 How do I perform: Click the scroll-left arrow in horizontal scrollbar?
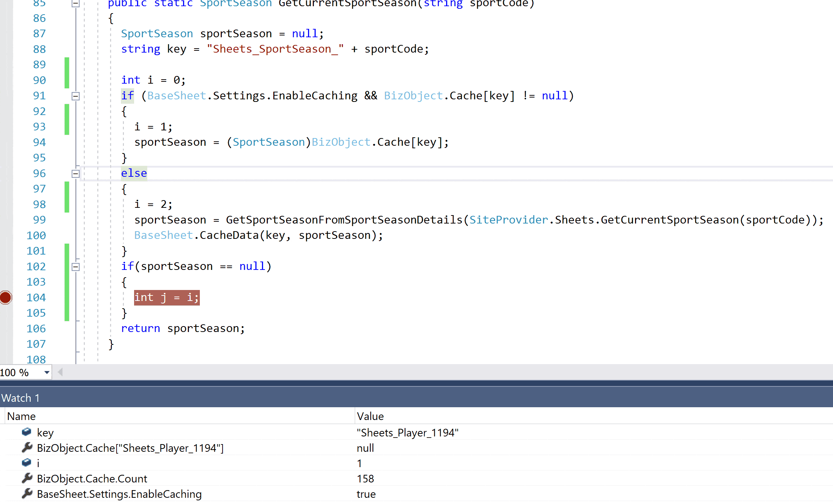coord(60,372)
